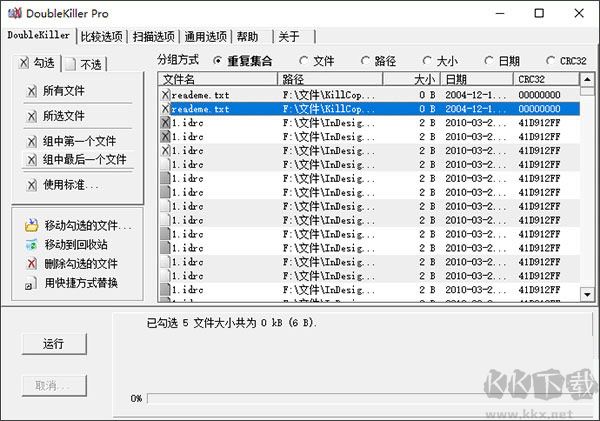Sort list by 大小 column header
The width and height of the screenshot is (600, 421).
click(412, 79)
